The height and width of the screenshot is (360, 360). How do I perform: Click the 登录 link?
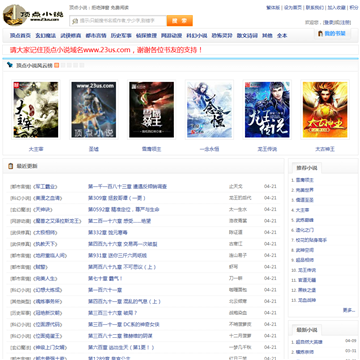click(x=328, y=23)
